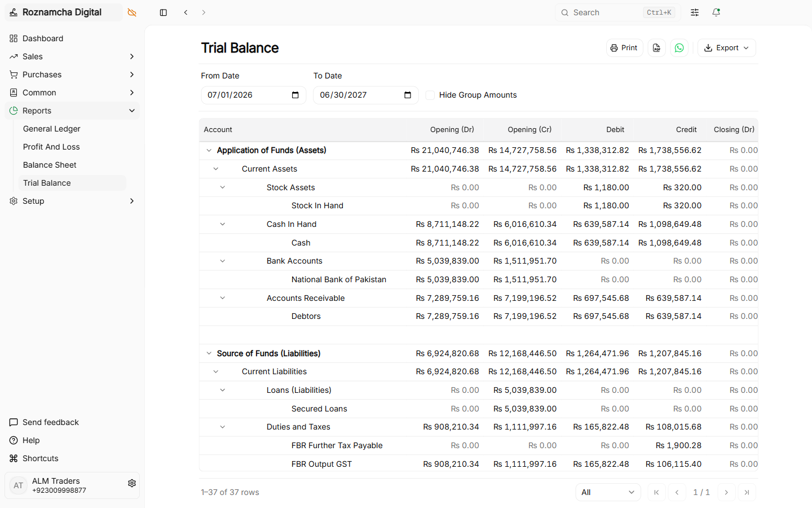Click the PDF file icon button
The height and width of the screenshot is (508, 812).
pos(657,48)
